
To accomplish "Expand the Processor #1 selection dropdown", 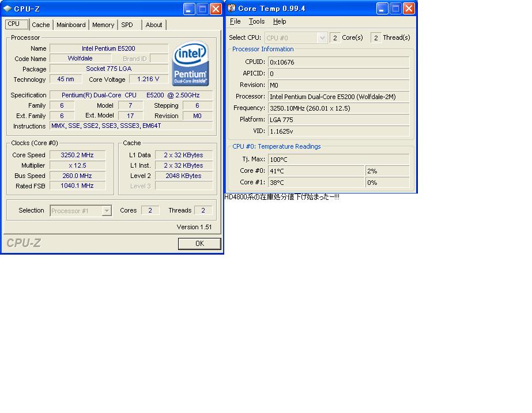I will tap(107, 211).
